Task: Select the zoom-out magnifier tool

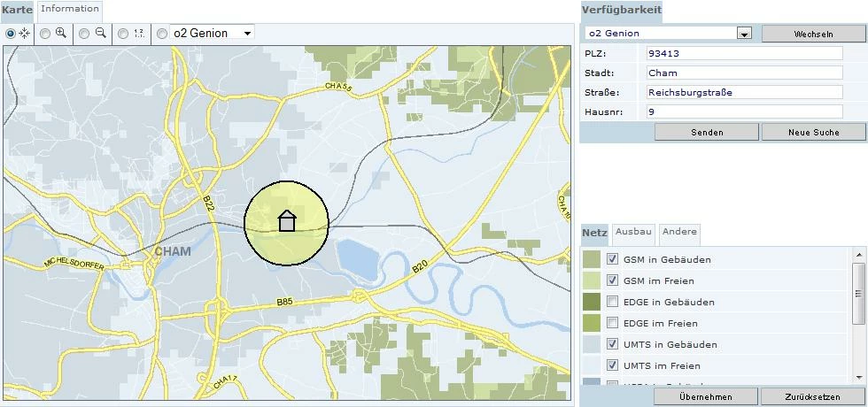Action: pos(100,34)
